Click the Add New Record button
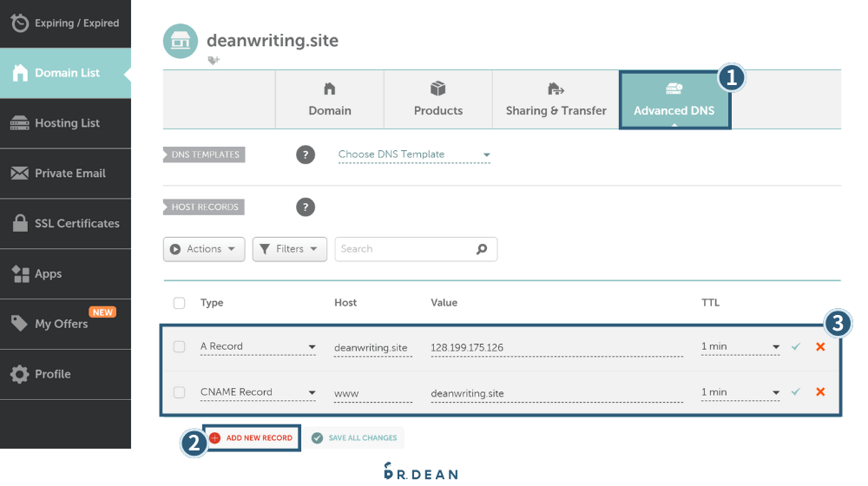The image size is (868, 486). click(x=252, y=438)
